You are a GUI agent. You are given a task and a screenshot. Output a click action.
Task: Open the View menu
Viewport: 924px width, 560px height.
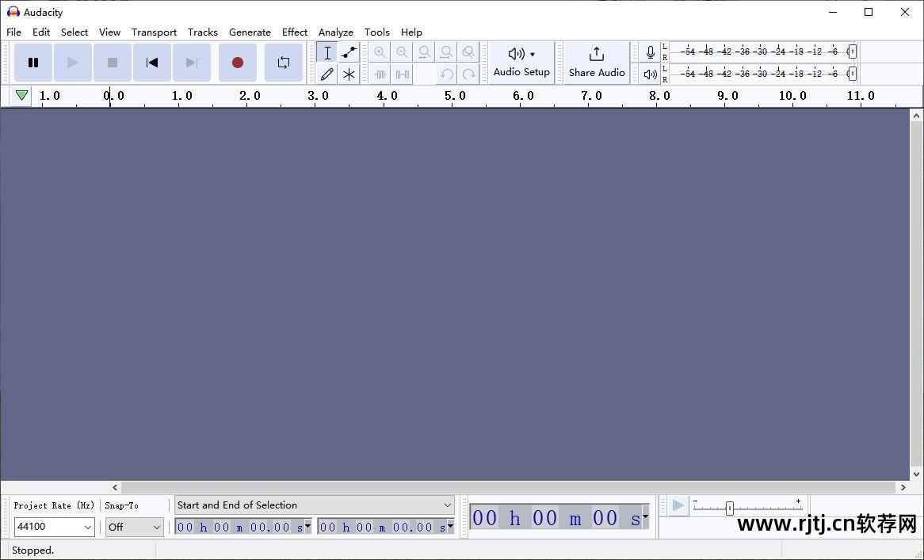tap(109, 32)
